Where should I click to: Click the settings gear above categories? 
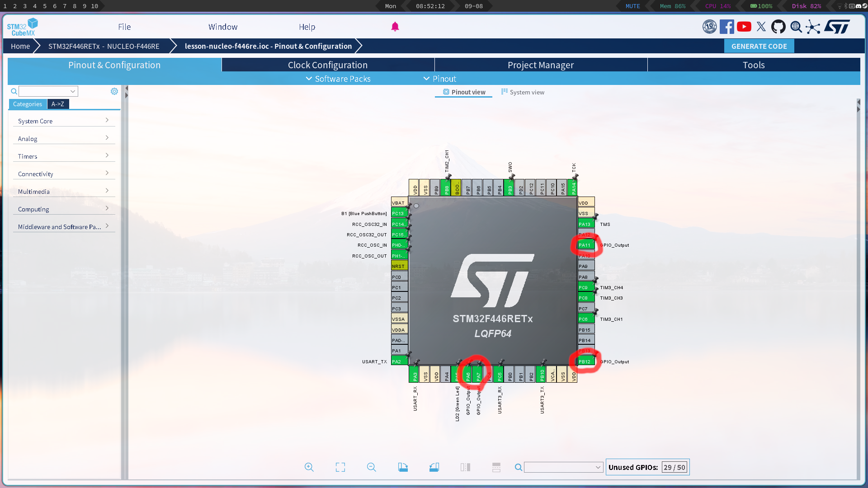coord(114,91)
